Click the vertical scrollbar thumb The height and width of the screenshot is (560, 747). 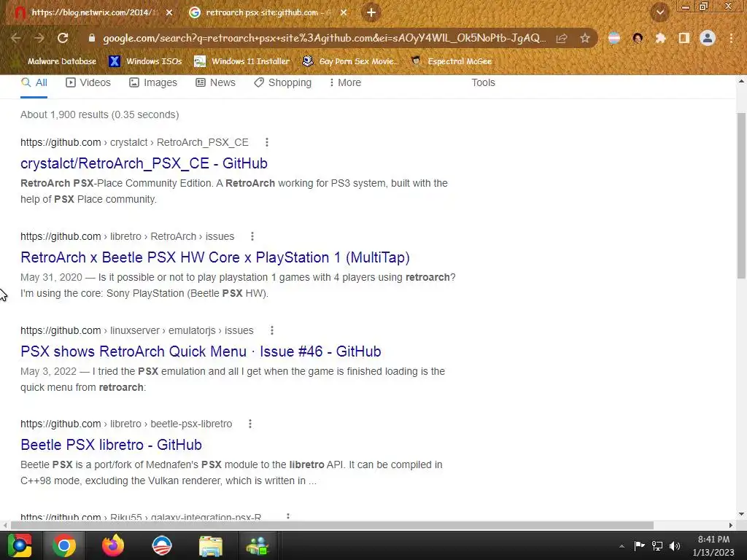[741, 195]
